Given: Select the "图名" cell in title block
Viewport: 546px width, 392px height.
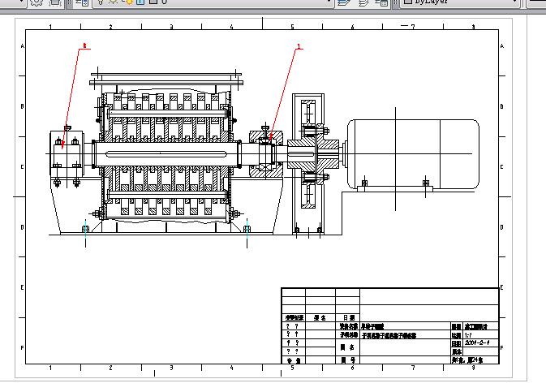Looking at the screenshot, I should coord(347,347).
